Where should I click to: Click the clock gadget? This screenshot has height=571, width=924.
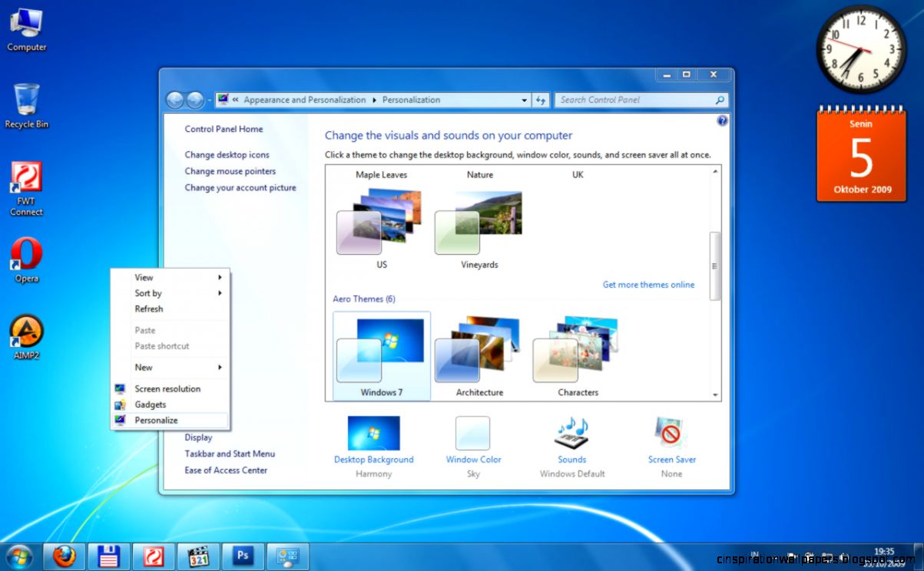tap(861, 49)
